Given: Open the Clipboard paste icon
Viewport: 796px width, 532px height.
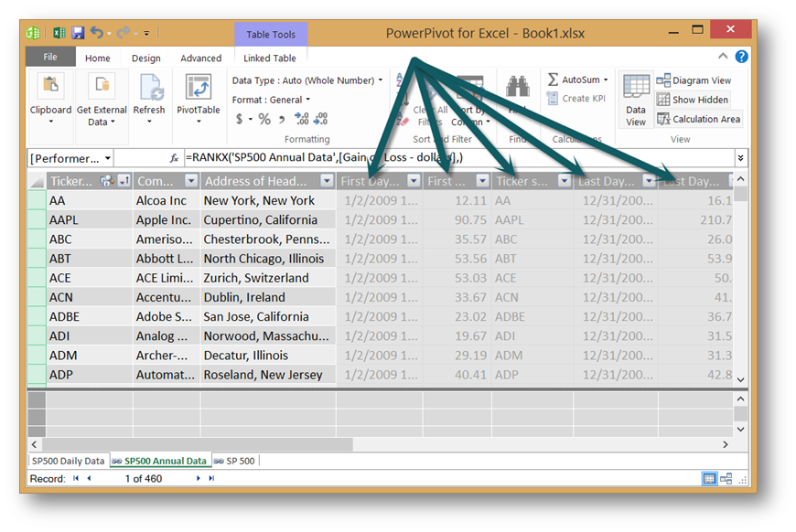Looking at the screenshot, I should [x=50, y=85].
